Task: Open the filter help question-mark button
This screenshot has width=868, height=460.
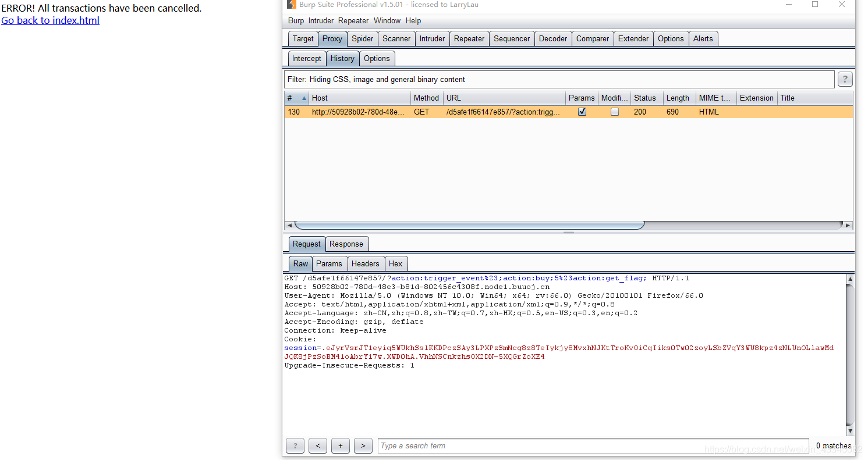Action: tap(845, 80)
